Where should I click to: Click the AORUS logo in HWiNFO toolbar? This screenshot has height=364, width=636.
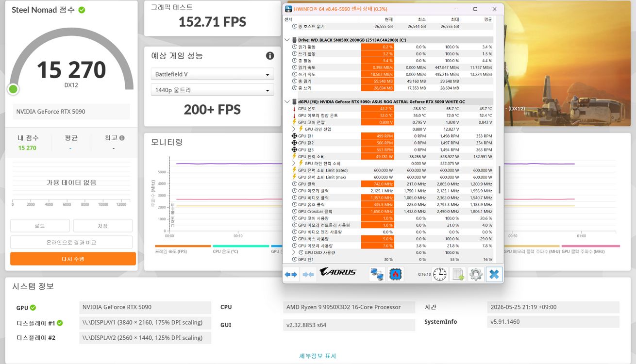click(x=338, y=272)
